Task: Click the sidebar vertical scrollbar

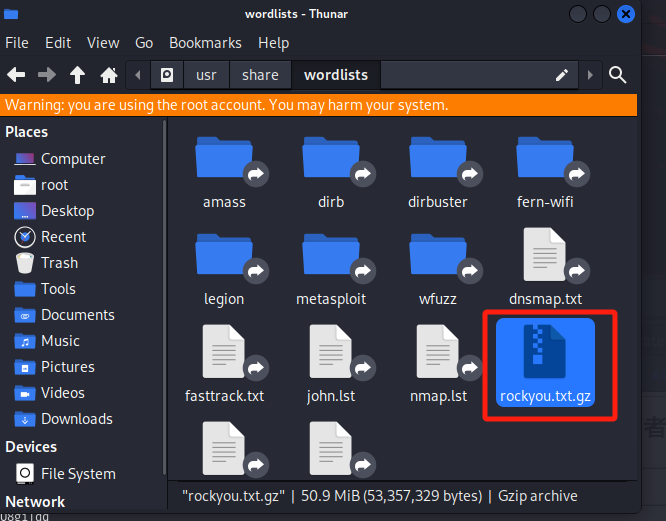Action: 164,297
